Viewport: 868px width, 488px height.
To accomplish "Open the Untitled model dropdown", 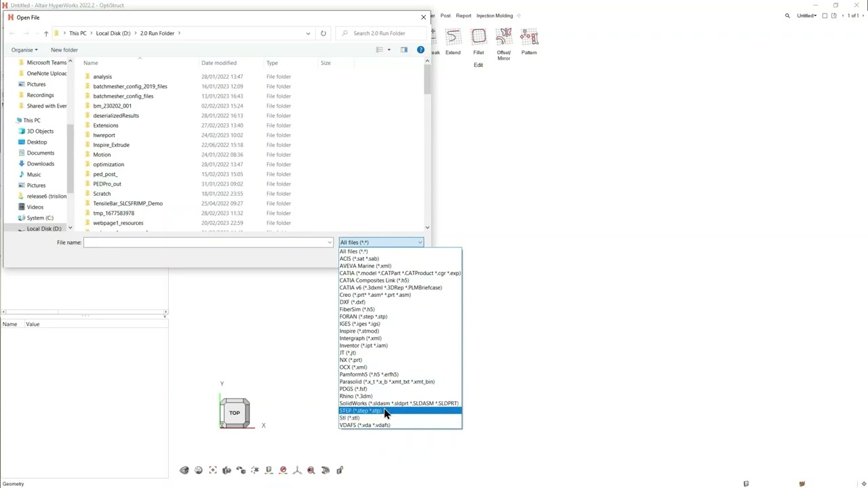I will pyautogui.click(x=806, y=16).
